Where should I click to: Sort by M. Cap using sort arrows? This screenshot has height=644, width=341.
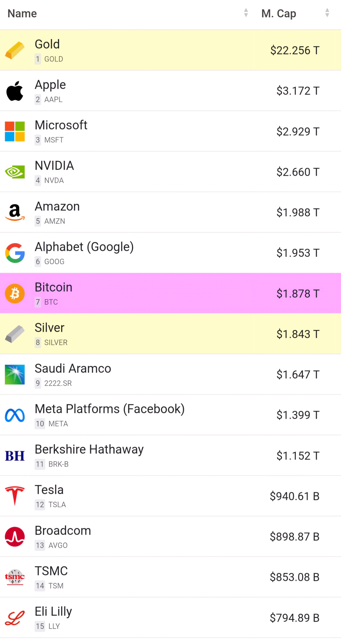pyautogui.click(x=327, y=13)
